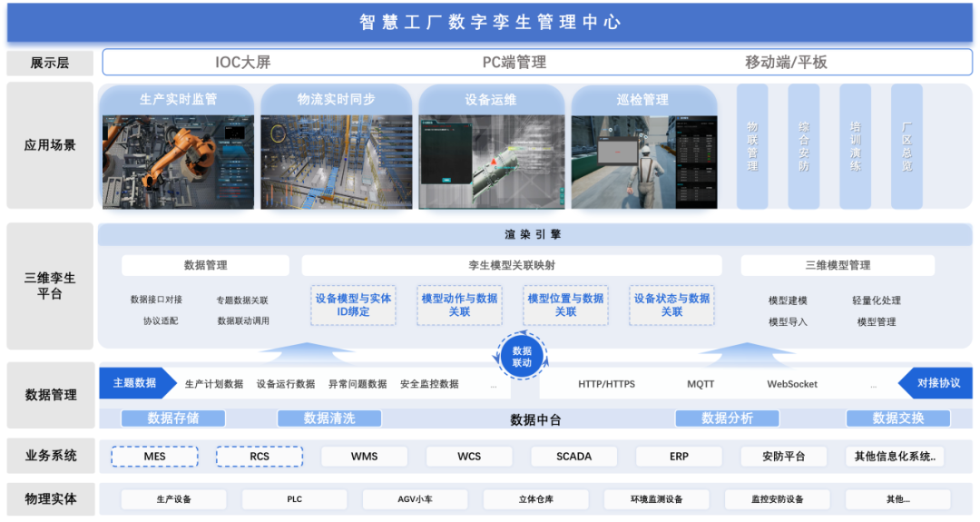The width and height of the screenshot is (980, 522).
Task: Click the 生产实时监管 card title
Action: coord(178,99)
